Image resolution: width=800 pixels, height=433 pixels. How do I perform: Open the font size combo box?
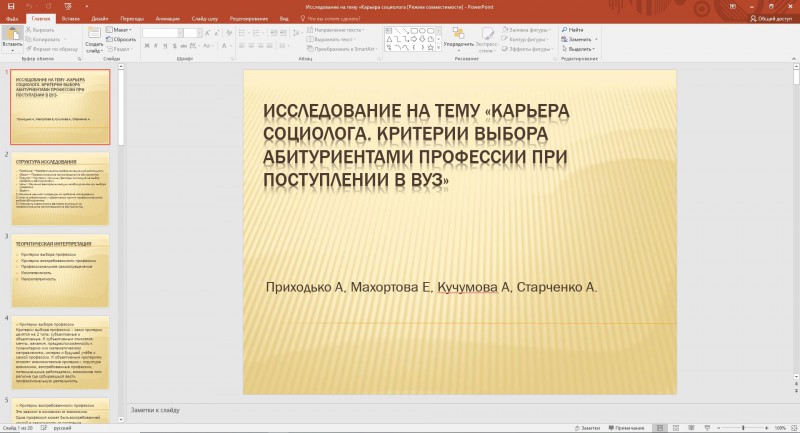[x=193, y=33]
